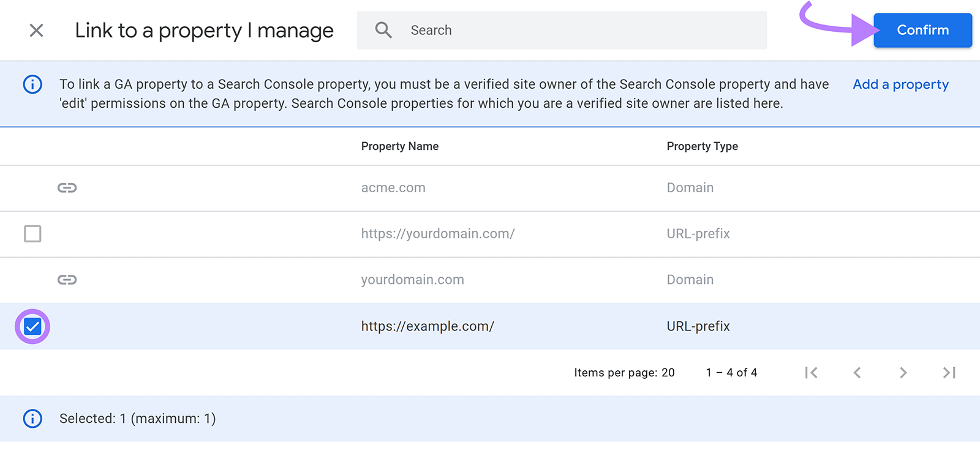
Task: Check the https://yourdomain.com/ checkbox
Action: click(x=32, y=234)
